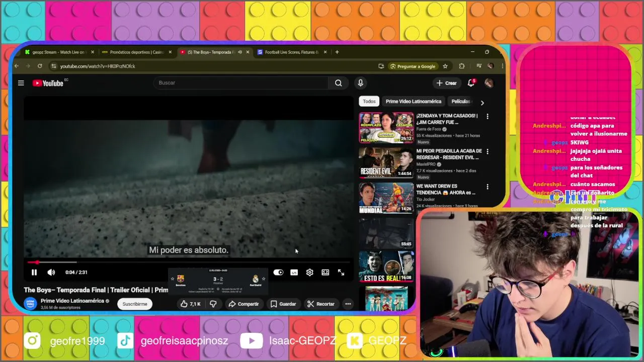Select the Prime Video Latinoamérica chip
The width and height of the screenshot is (644, 362).
pos(414,102)
